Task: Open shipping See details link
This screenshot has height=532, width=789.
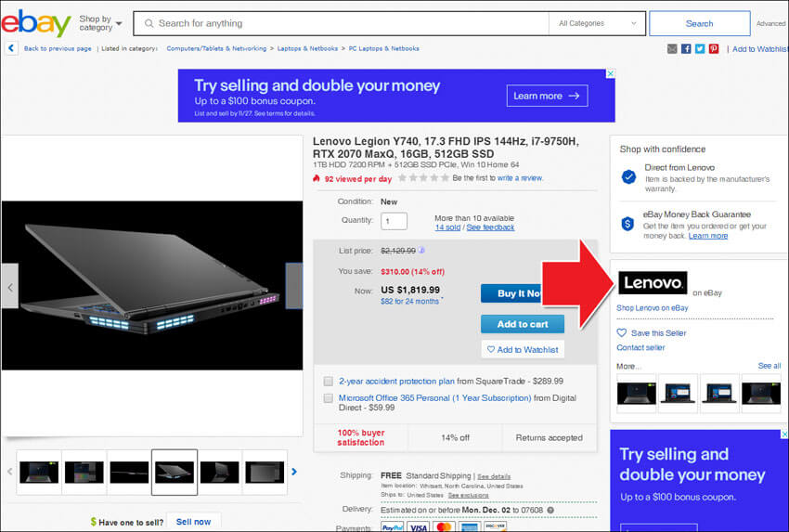Action: (494, 476)
